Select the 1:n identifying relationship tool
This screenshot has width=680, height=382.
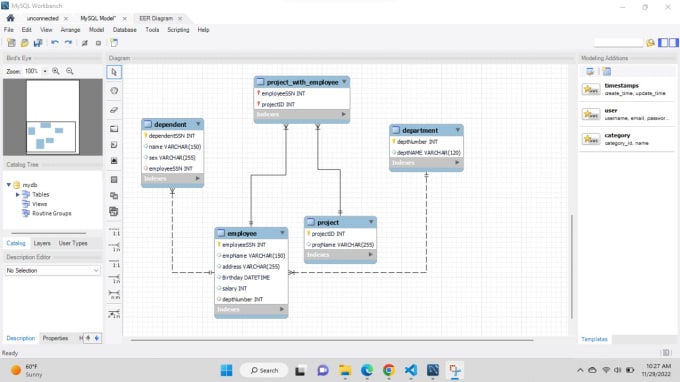pos(114,279)
